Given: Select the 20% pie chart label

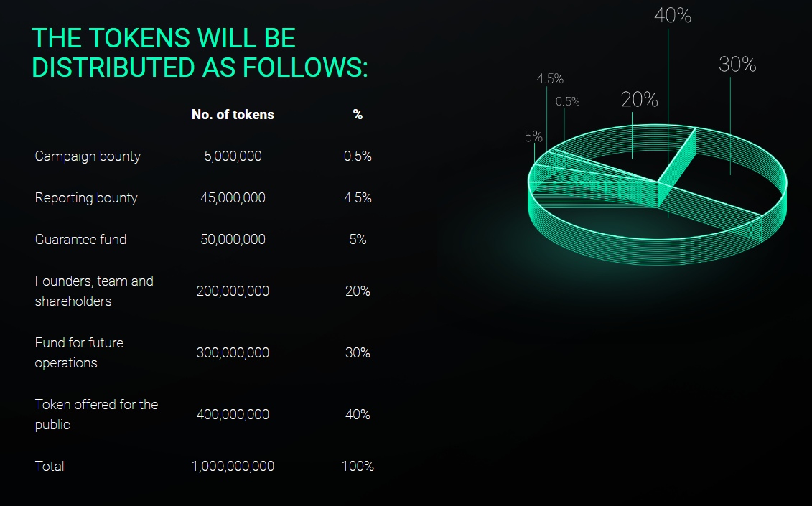Looking at the screenshot, I should pyautogui.click(x=639, y=100).
